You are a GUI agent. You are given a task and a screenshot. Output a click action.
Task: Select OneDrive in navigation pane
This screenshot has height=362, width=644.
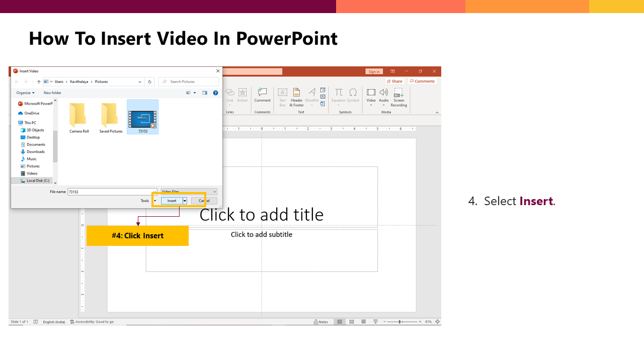tap(29, 113)
